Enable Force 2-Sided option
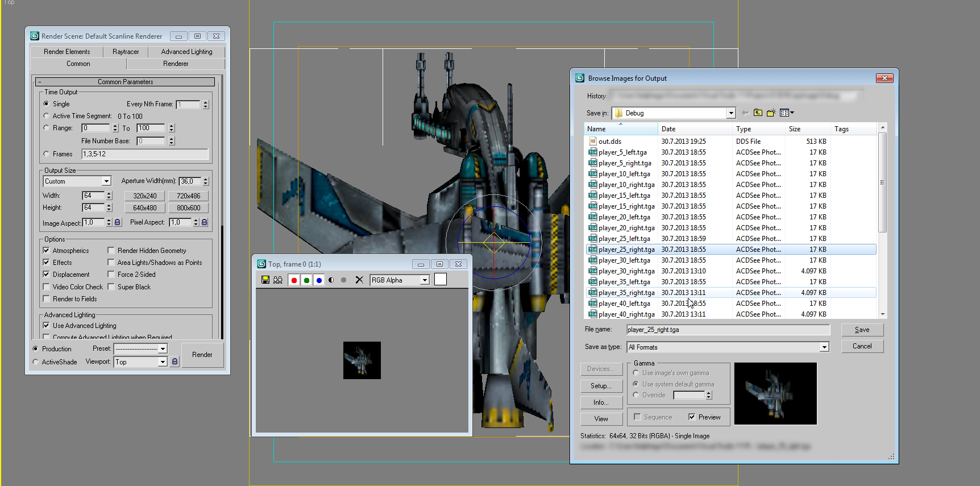This screenshot has width=980, height=486. (111, 275)
